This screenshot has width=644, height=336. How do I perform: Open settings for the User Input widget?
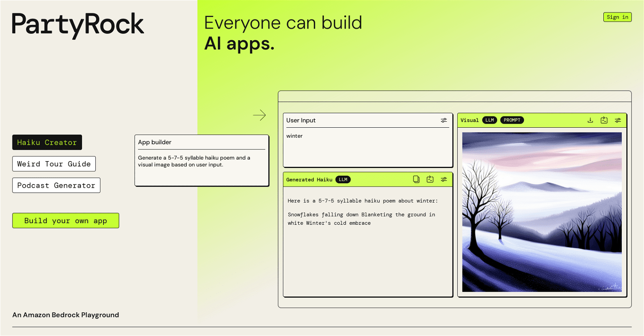coord(444,120)
